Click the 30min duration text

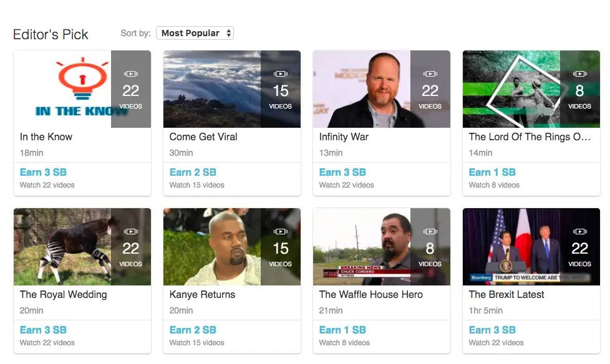(182, 153)
